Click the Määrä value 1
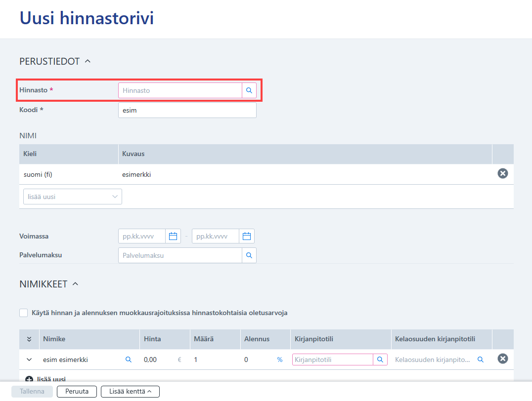 point(196,360)
